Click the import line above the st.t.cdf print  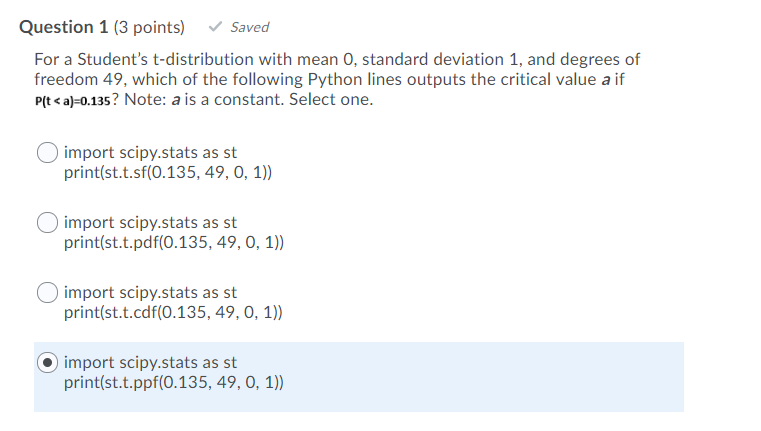click(x=150, y=293)
